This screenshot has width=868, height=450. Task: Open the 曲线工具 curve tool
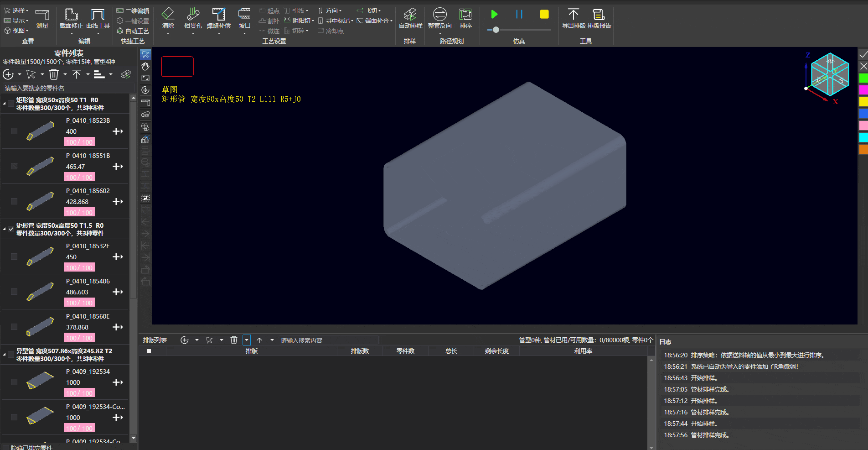(98, 19)
